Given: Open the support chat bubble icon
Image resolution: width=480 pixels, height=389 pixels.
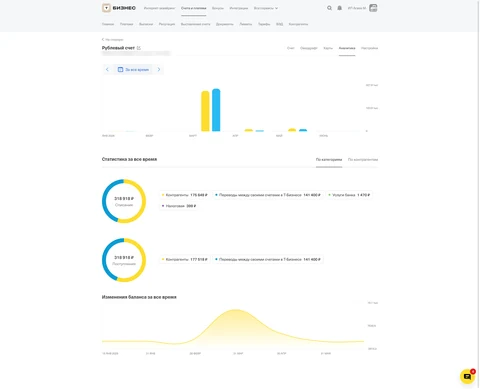Looking at the screenshot, I should click(x=467, y=377).
